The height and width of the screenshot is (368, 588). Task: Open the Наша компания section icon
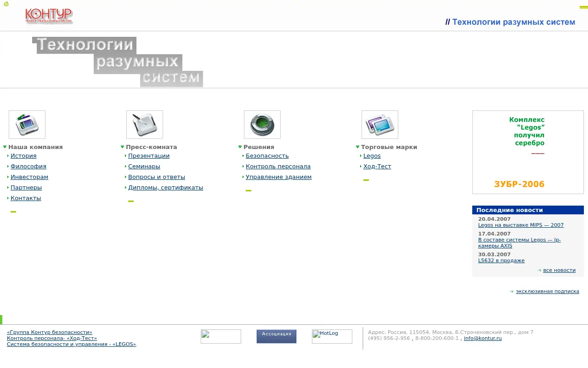tap(27, 125)
